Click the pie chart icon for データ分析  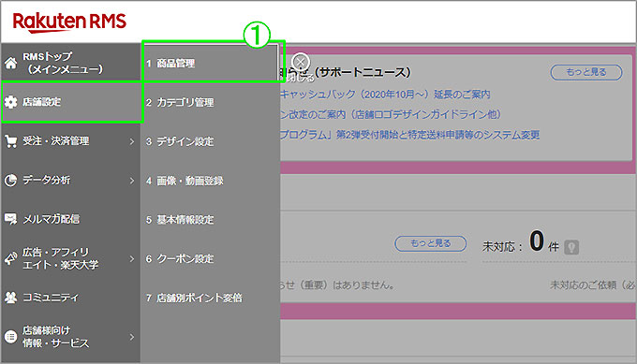coord(11,181)
